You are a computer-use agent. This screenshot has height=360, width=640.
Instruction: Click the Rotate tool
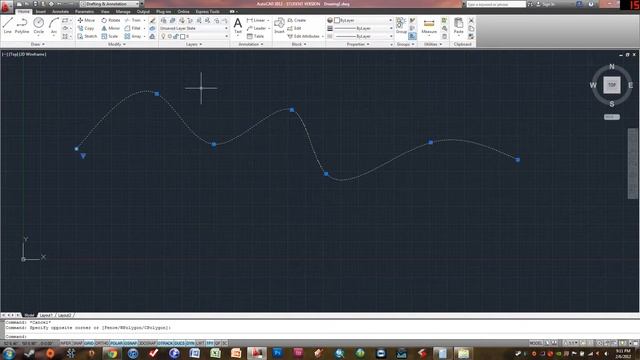111,20
